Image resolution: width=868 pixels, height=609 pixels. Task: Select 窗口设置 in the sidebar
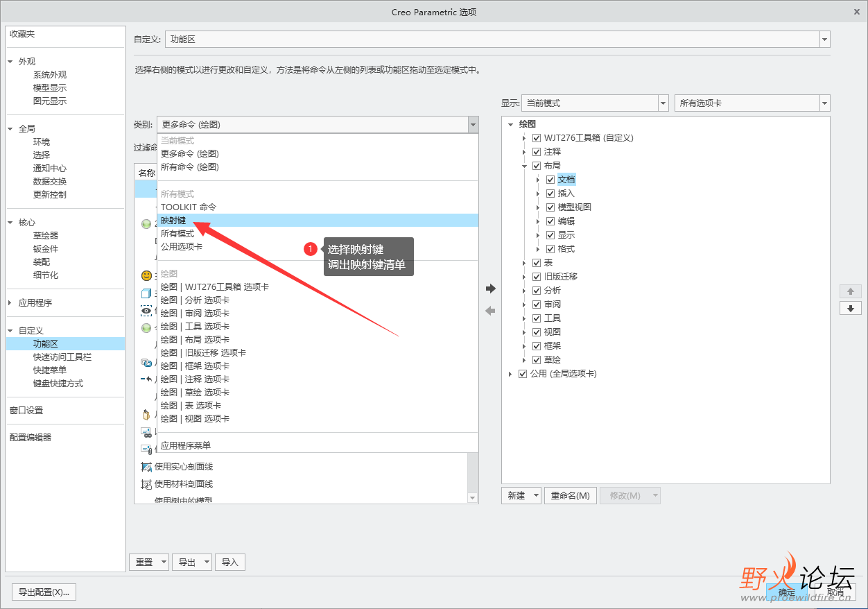[26, 410]
